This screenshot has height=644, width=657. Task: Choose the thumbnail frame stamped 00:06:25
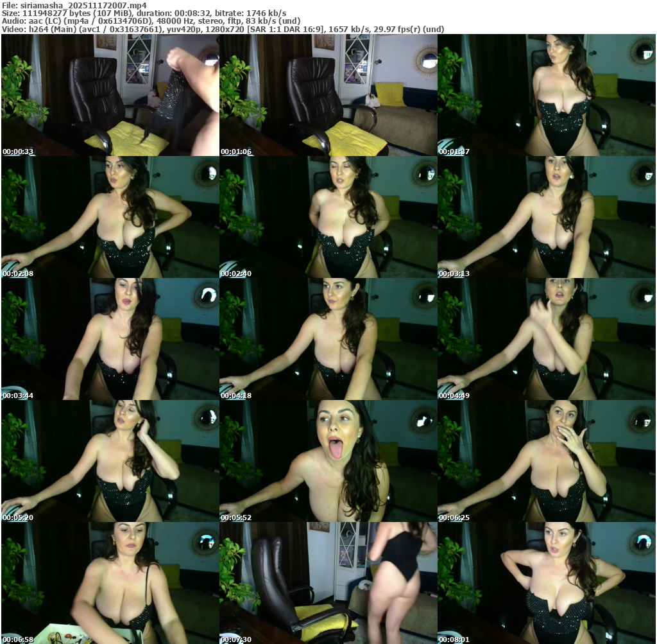547,461
